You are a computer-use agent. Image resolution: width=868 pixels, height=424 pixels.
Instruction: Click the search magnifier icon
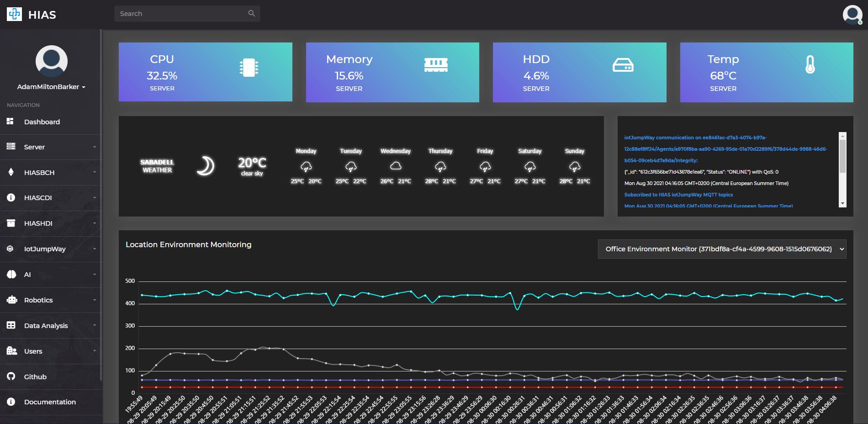tap(252, 14)
